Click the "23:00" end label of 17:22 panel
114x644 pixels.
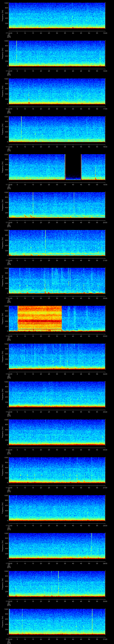tap(105, 336)
